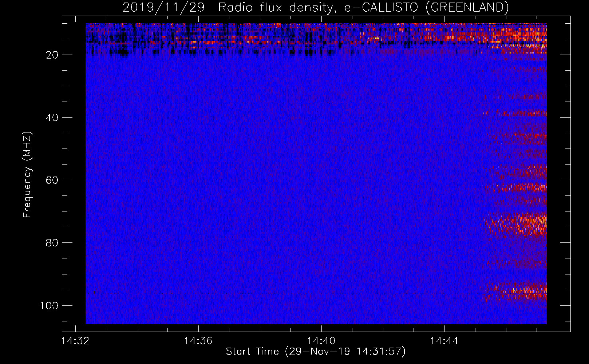Click the 40 MHz frequency tick label
The image size is (589, 364).
[x=52, y=118]
